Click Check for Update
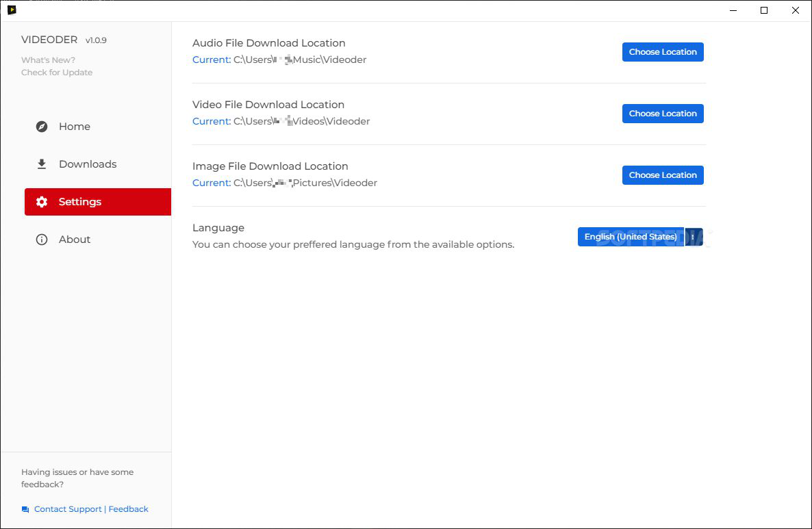Image resolution: width=812 pixels, height=529 pixels. click(x=57, y=73)
